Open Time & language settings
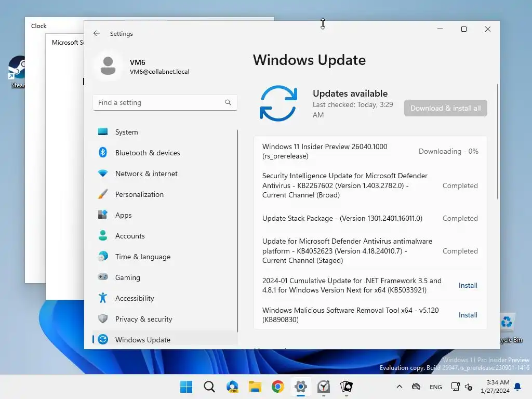Viewport: 532px width, 399px height. (x=165, y=257)
